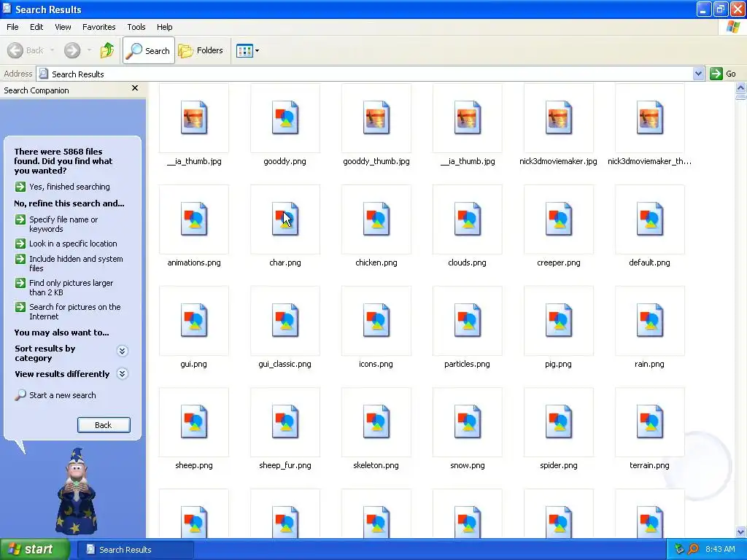The image size is (747, 560).
Task: Select the gui_classic.png file icon
Action: pyautogui.click(x=285, y=321)
